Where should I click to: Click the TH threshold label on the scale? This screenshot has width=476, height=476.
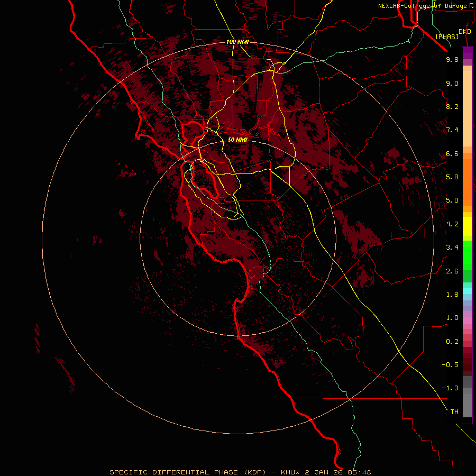454,412
